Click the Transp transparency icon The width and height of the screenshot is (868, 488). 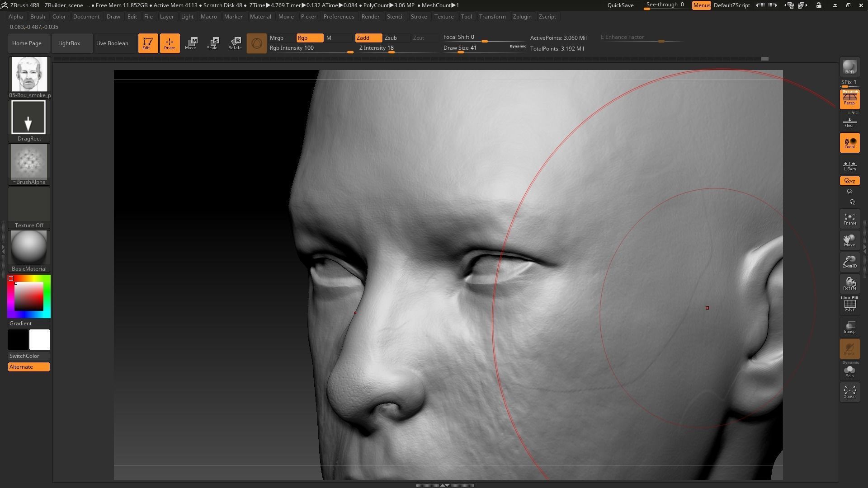point(849,327)
